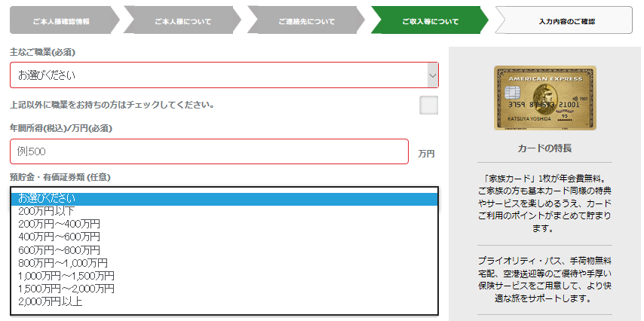Open the ご連絡先について step
644x321 pixels.
coord(306,21)
